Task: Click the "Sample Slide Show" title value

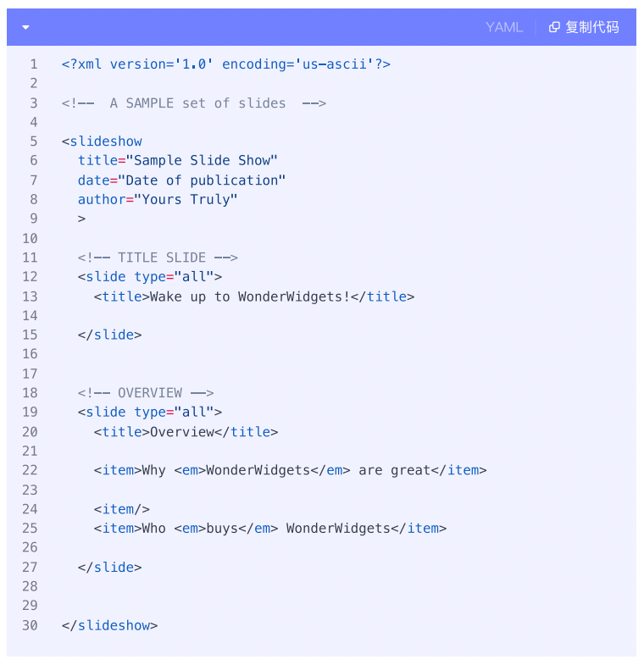Action: point(202,160)
